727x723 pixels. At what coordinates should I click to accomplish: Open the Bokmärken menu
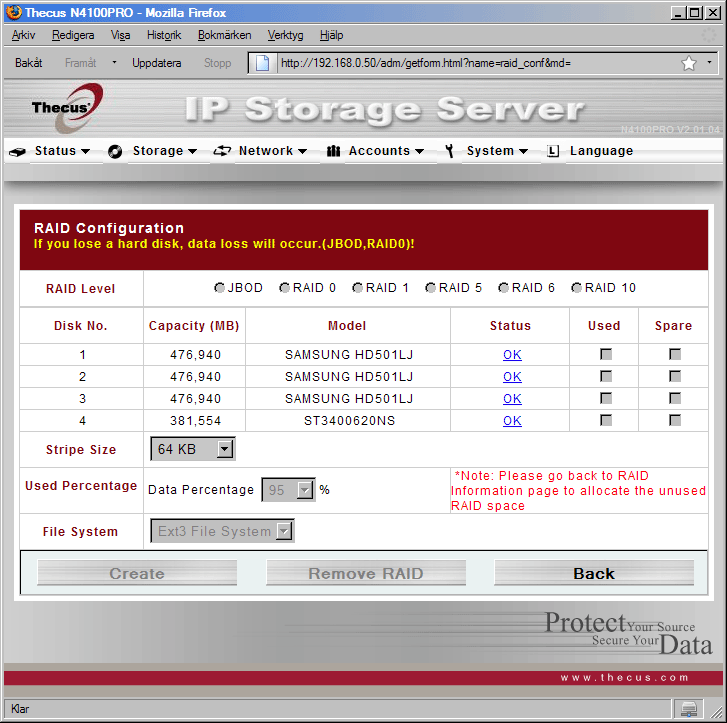(225, 35)
